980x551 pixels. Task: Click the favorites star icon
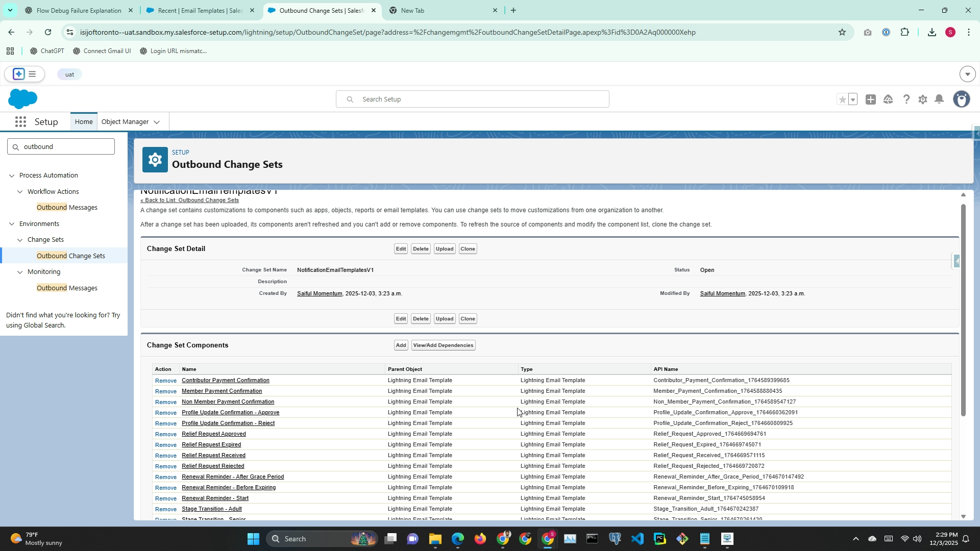pyautogui.click(x=842, y=99)
